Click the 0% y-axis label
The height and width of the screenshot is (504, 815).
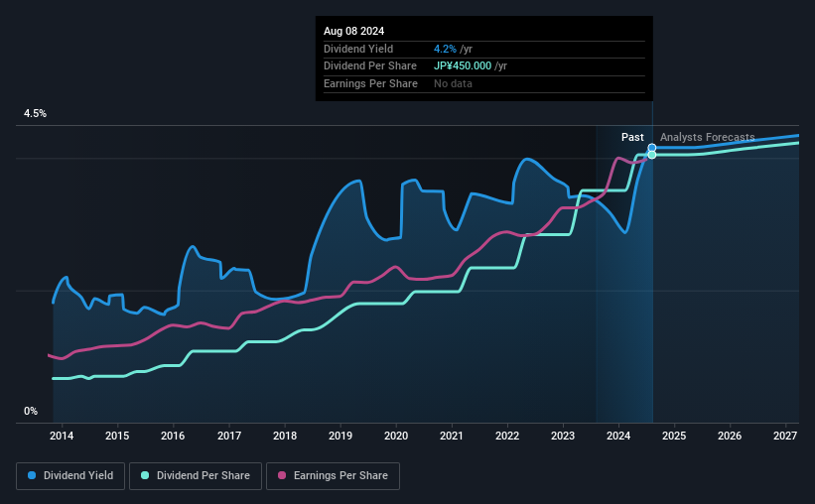(31, 411)
